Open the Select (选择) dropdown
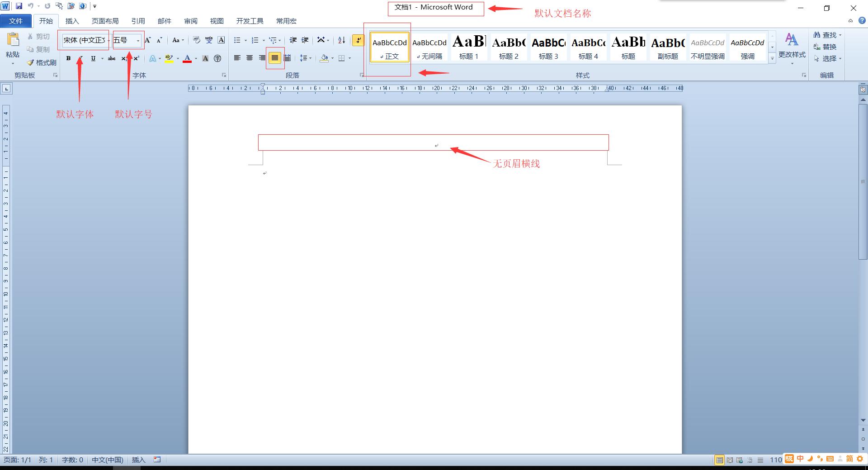This screenshot has height=470, width=868. pos(828,59)
